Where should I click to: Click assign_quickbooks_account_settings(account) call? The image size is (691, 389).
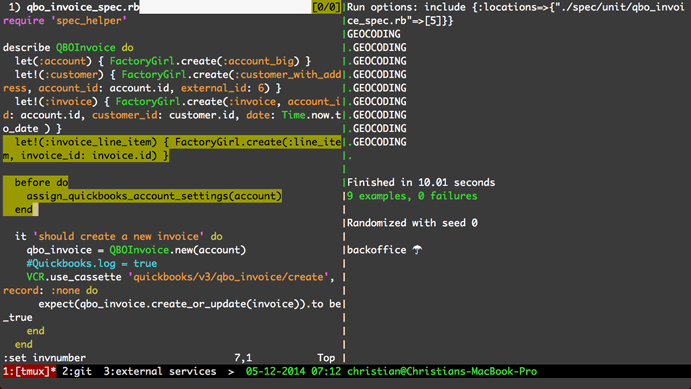[x=154, y=196]
